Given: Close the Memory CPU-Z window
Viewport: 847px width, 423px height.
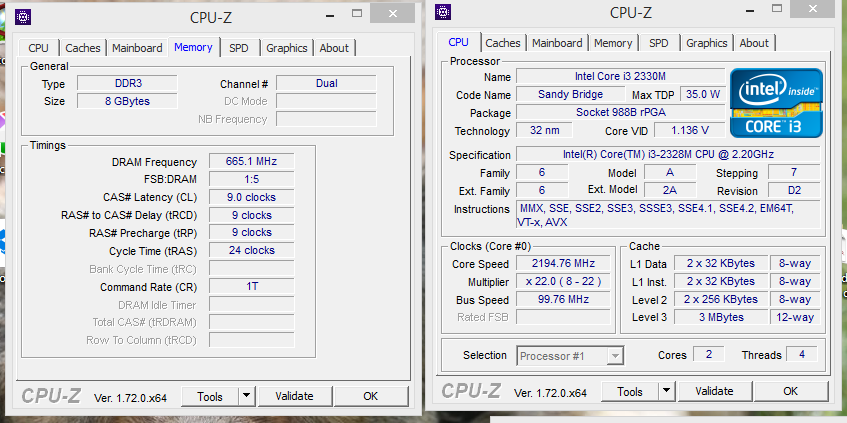Looking at the screenshot, I should [x=392, y=14].
